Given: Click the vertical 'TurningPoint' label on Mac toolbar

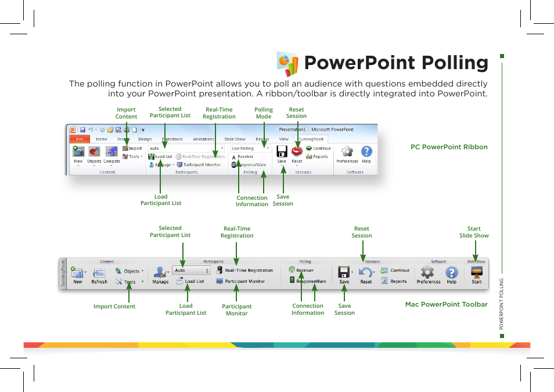Looking at the screenshot, I should click(63, 273).
